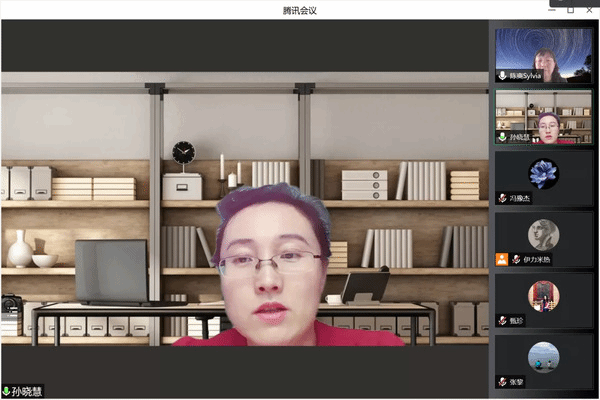The width and height of the screenshot is (600, 400).
Task: Click the 张黎 name label
Action: pos(516,381)
